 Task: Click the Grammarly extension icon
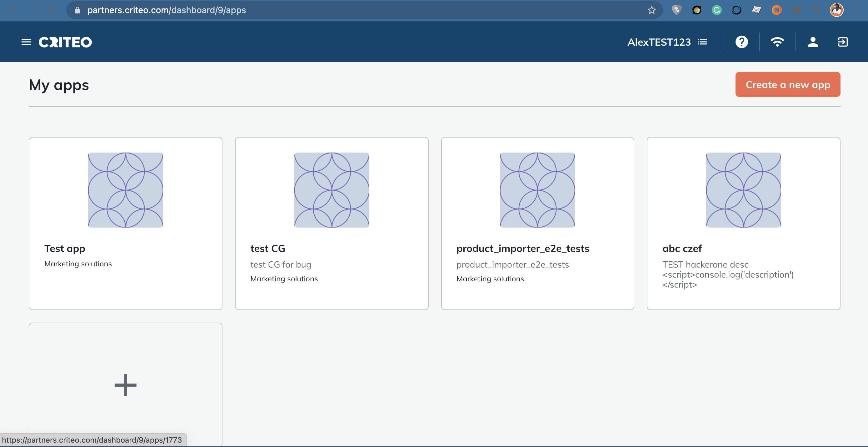click(716, 10)
